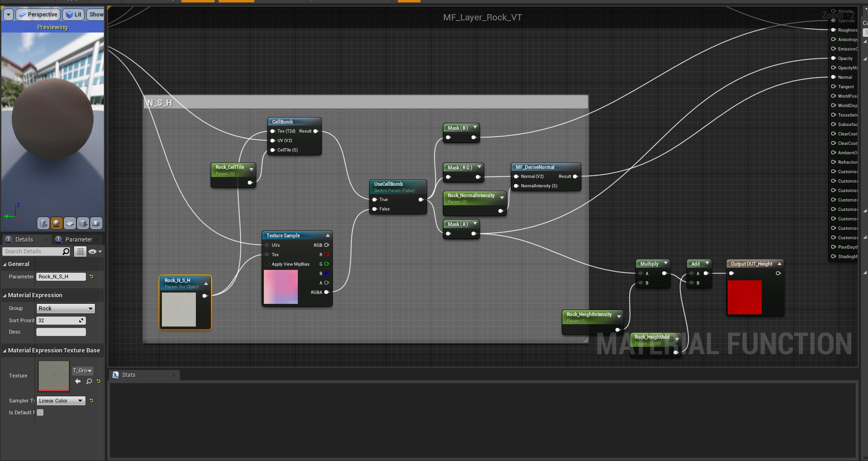This screenshot has height=461, width=868.
Task: Reset Sampler Type to default value
Action: click(92, 401)
